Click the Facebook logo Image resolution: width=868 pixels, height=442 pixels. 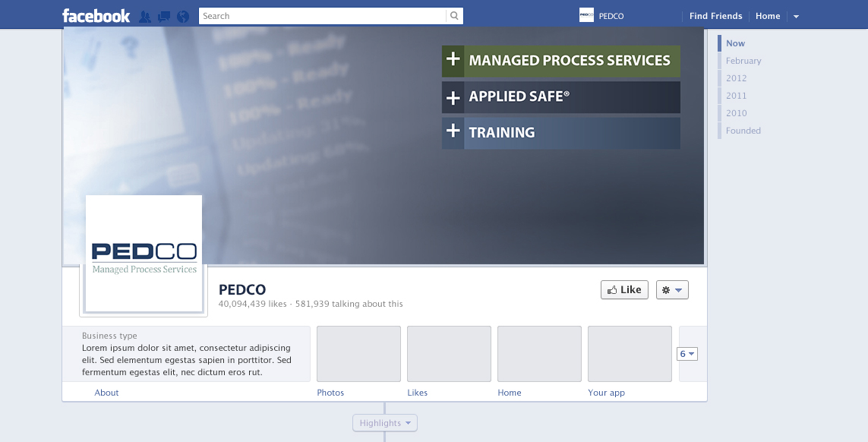tap(96, 15)
